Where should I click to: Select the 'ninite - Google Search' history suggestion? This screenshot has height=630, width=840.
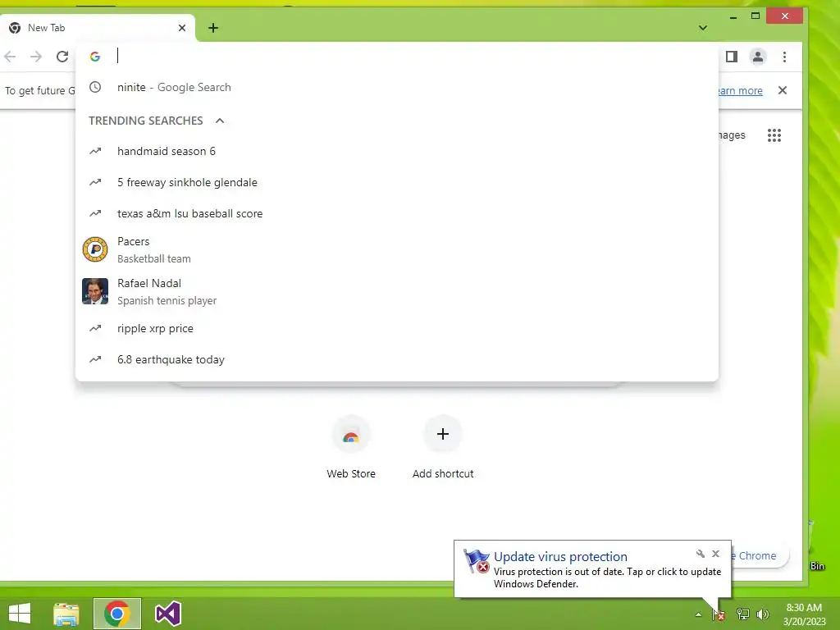(x=397, y=87)
